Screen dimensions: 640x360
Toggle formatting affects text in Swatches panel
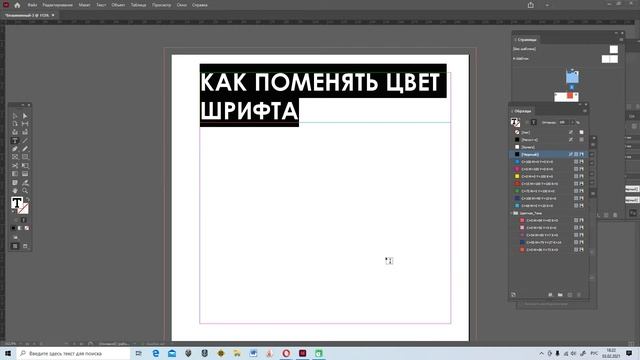tap(533, 122)
